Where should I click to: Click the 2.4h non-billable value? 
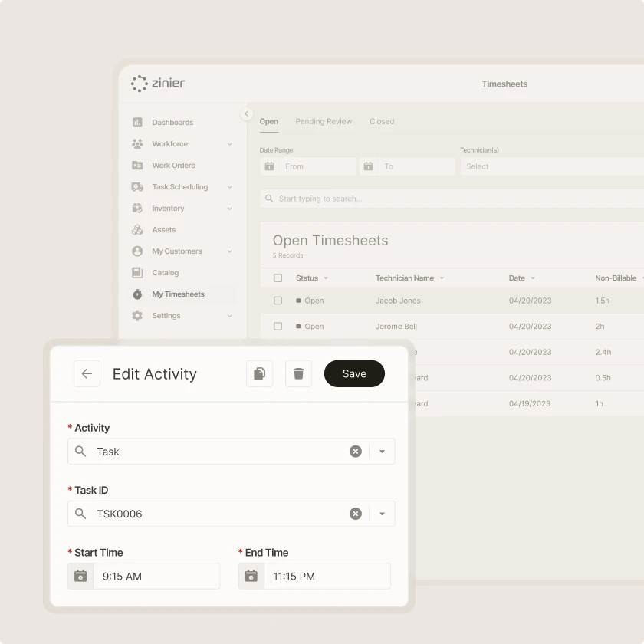603,352
